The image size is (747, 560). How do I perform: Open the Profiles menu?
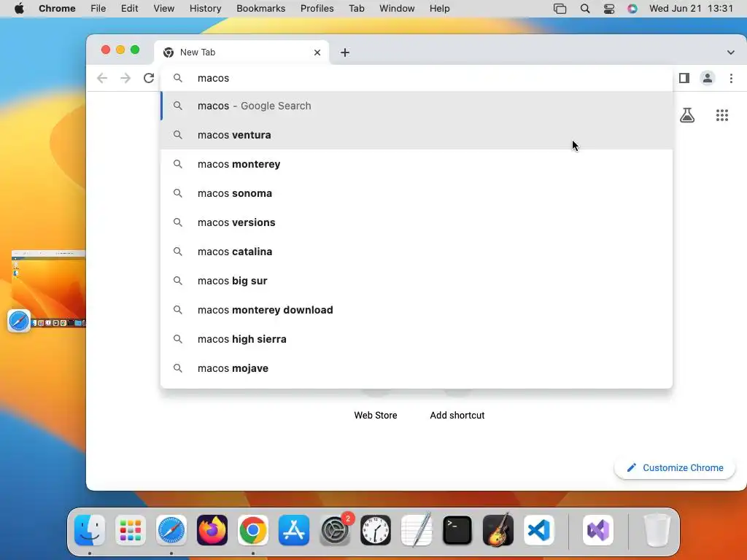pyautogui.click(x=317, y=9)
